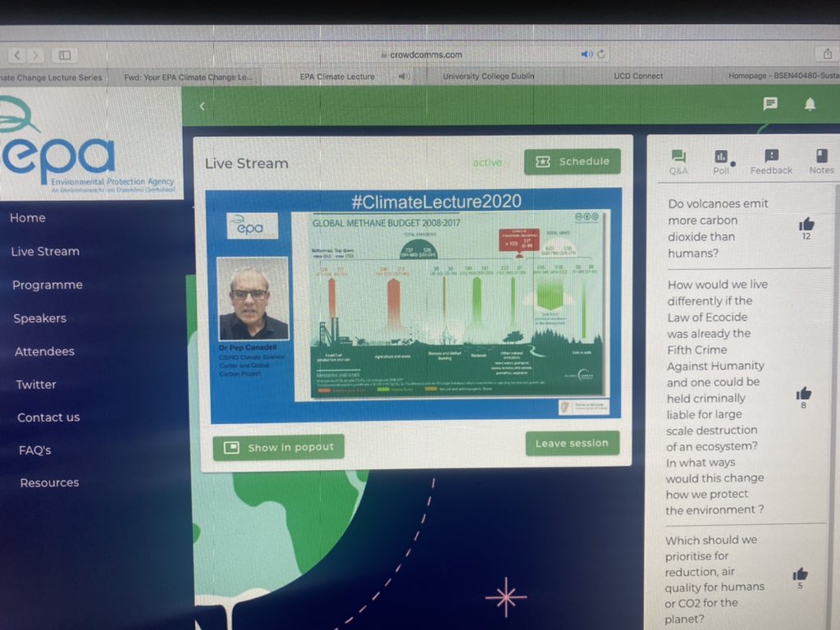Click the #ClimateLecture2020 title
This screenshot has width=840, height=630.
pyautogui.click(x=436, y=202)
